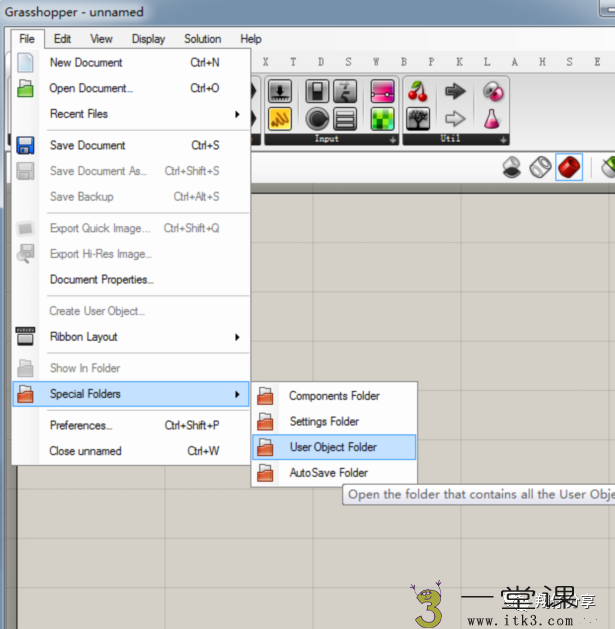Click the round dial knob icon
This screenshot has width=615, height=629.
[x=317, y=119]
